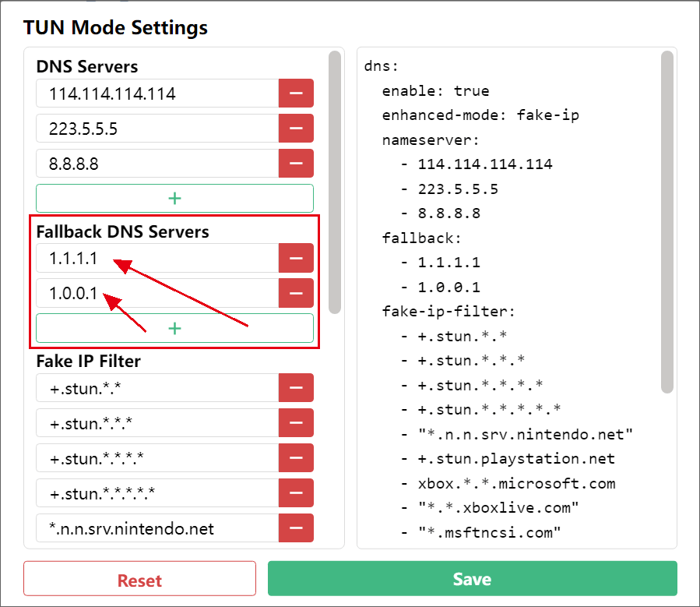Remove the 223.5.5.5 DNS server entry
The width and height of the screenshot is (700, 607).
296,129
